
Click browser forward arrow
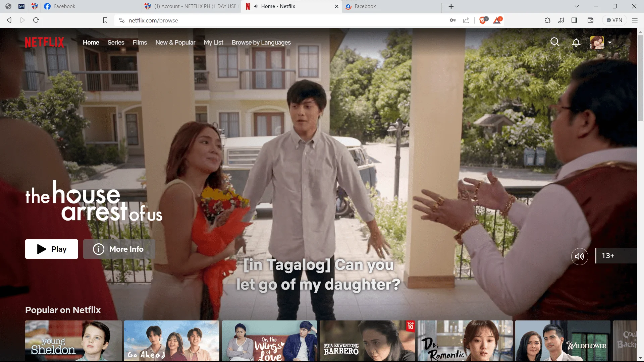tap(22, 20)
